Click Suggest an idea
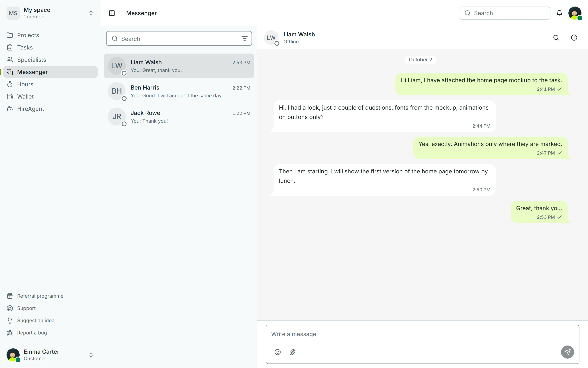 [50, 321]
